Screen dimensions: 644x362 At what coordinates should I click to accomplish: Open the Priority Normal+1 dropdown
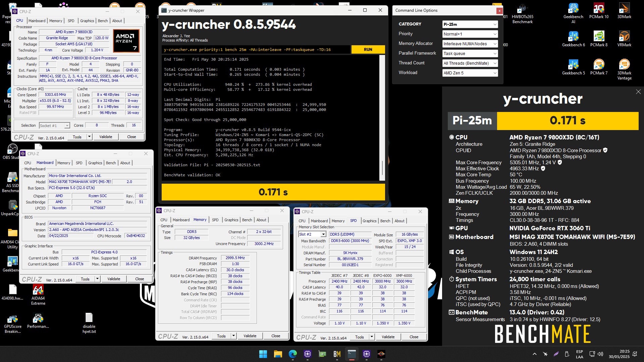coord(470,34)
